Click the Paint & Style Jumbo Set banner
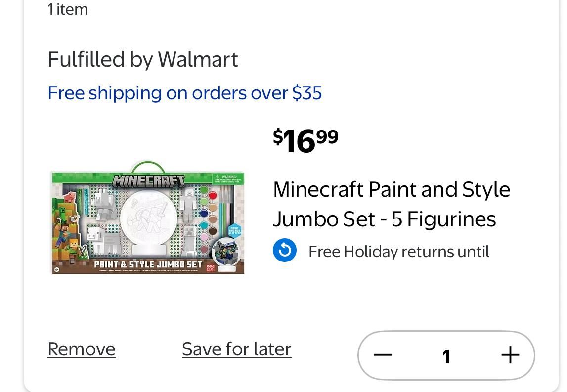567x392 pixels. [148, 264]
